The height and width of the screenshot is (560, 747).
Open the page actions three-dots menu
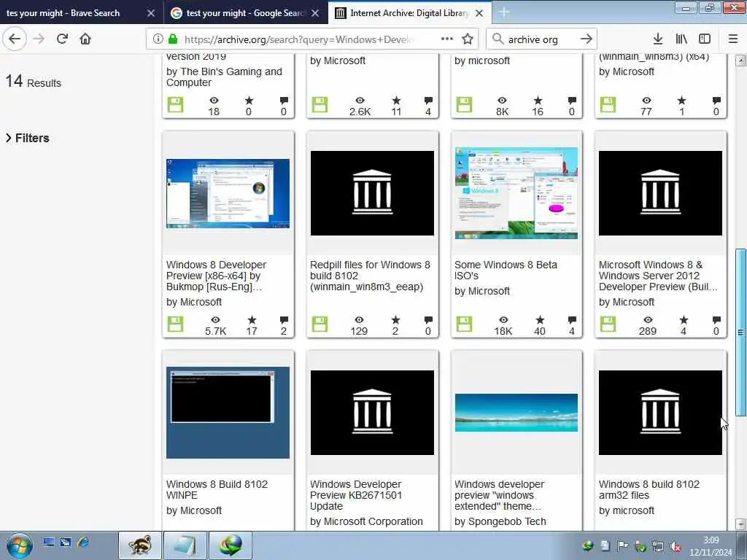(x=447, y=39)
